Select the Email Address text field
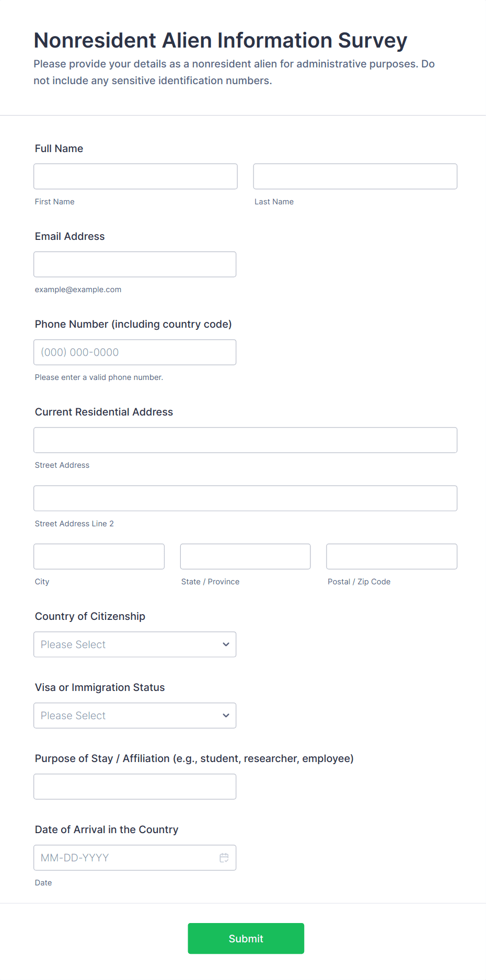 click(135, 264)
